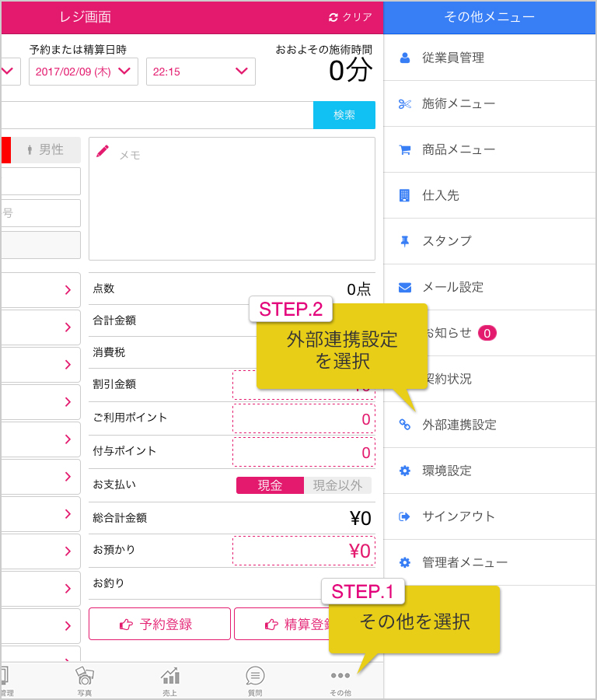The height and width of the screenshot is (700, 597).
Task: Click the scissors icon for 施術メニュー
Action: click(x=405, y=104)
